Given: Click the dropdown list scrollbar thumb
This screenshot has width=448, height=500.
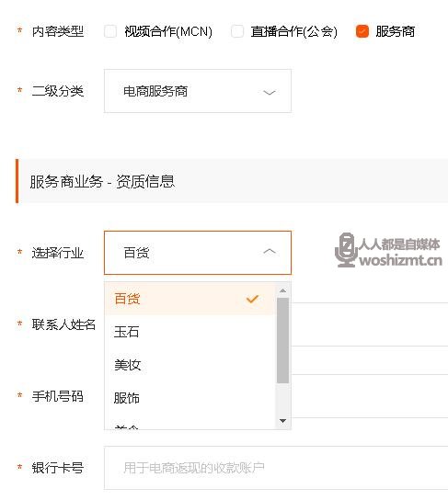Looking at the screenshot, I should (x=282, y=340).
